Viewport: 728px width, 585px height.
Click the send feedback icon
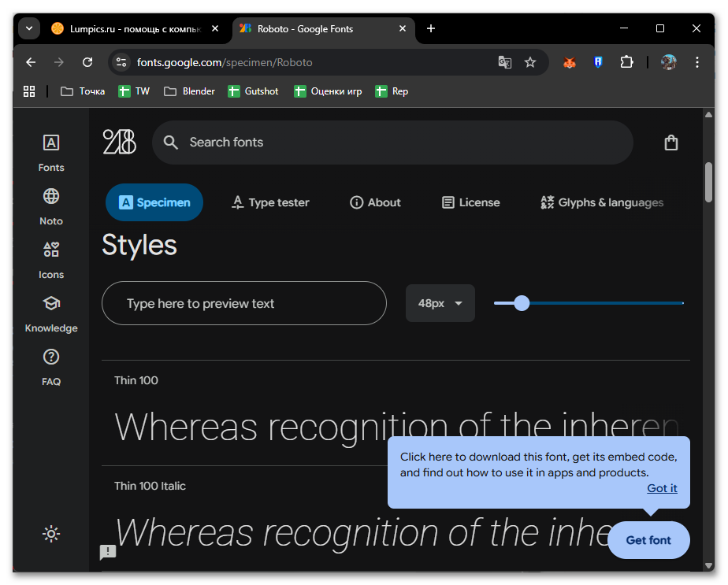click(x=108, y=552)
